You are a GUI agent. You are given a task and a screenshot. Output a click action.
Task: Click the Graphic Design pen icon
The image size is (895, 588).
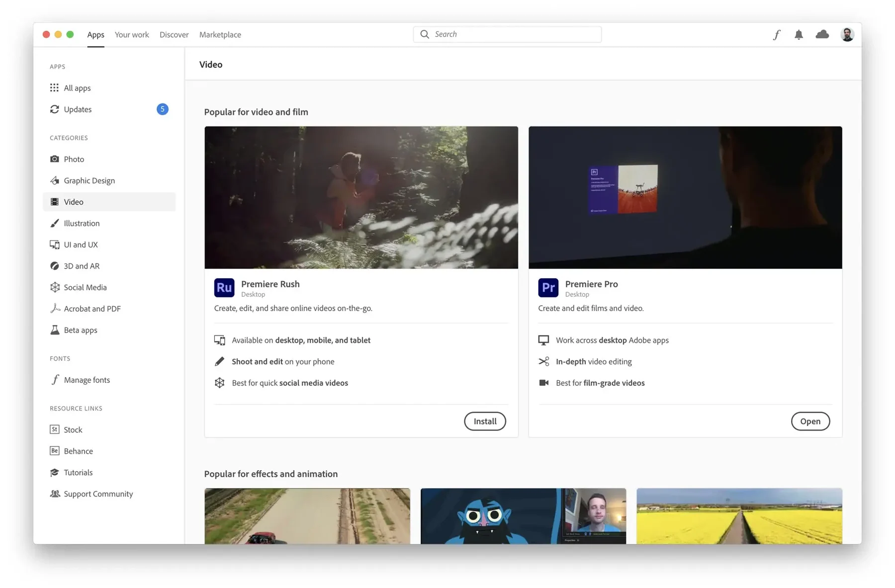click(x=54, y=180)
